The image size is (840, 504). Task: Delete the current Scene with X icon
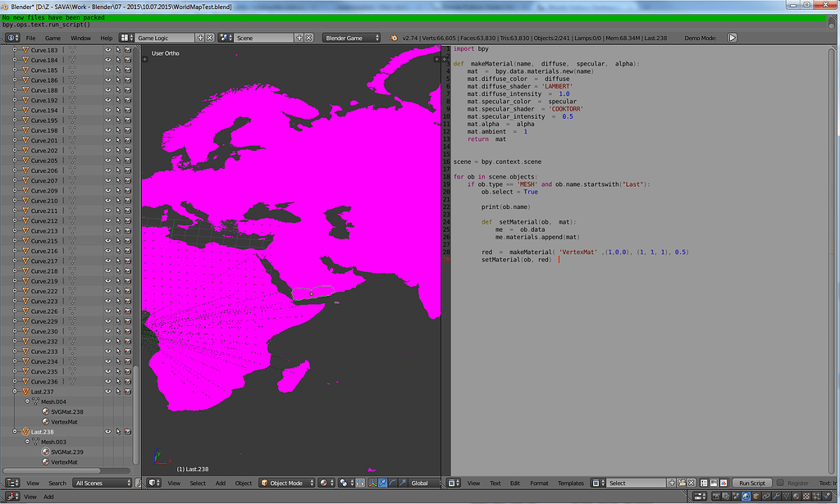point(309,38)
